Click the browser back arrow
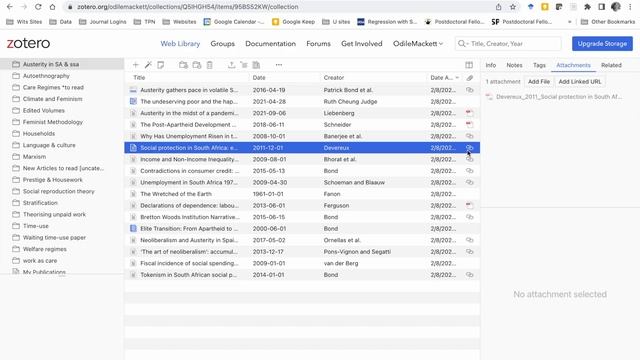Viewport: 640px width, 360px height. point(10,7)
